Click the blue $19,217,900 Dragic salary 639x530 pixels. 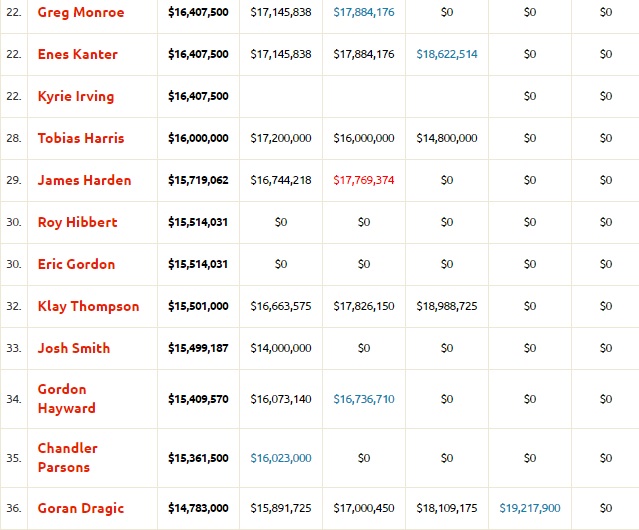tap(530, 508)
